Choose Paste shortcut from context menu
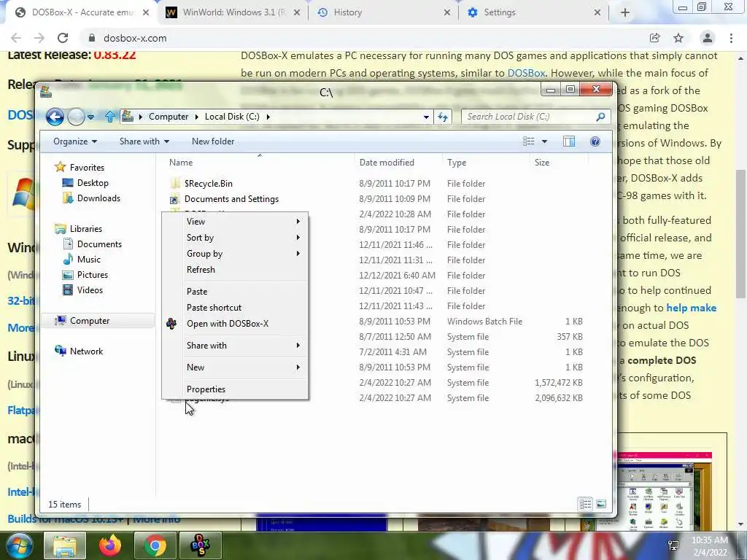This screenshot has height=560, width=747. click(236, 308)
